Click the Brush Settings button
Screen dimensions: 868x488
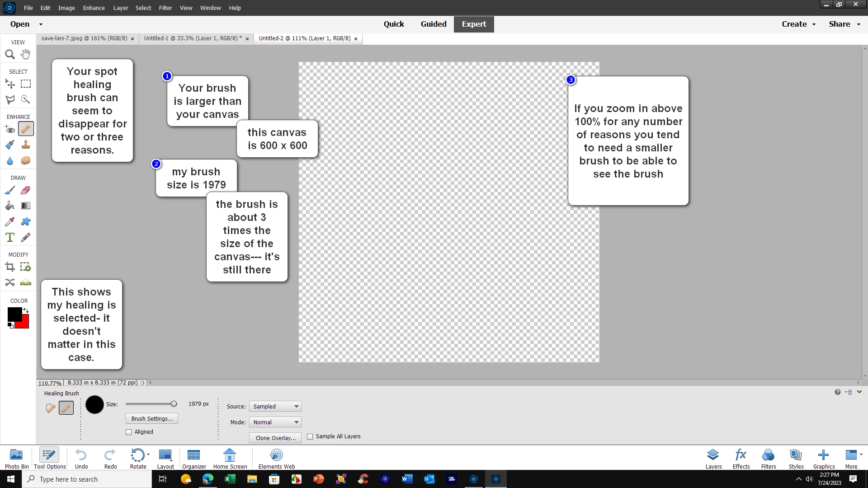(152, 418)
